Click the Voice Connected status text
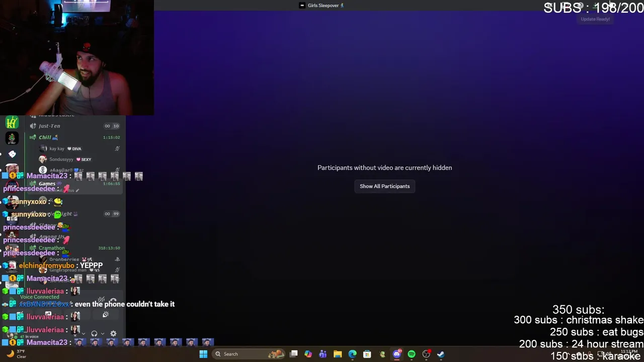The image size is (644, 362). tap(40, 297)
